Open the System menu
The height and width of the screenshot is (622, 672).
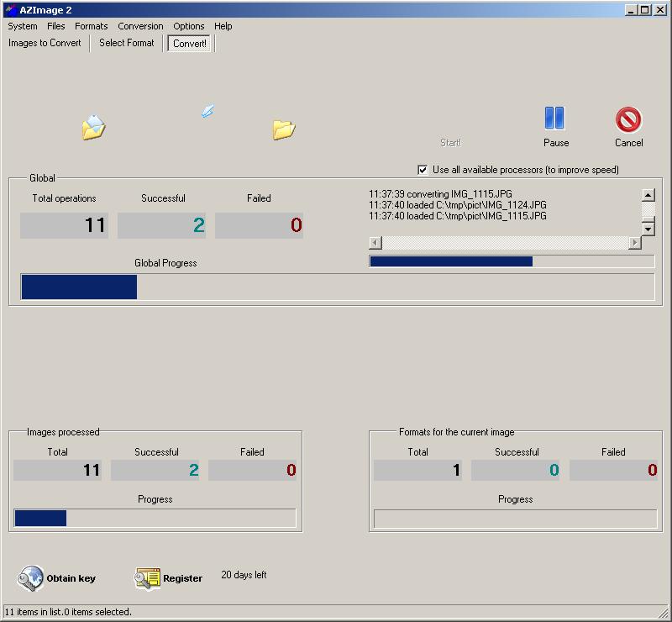pyautogui.click(x=23, y=26)
